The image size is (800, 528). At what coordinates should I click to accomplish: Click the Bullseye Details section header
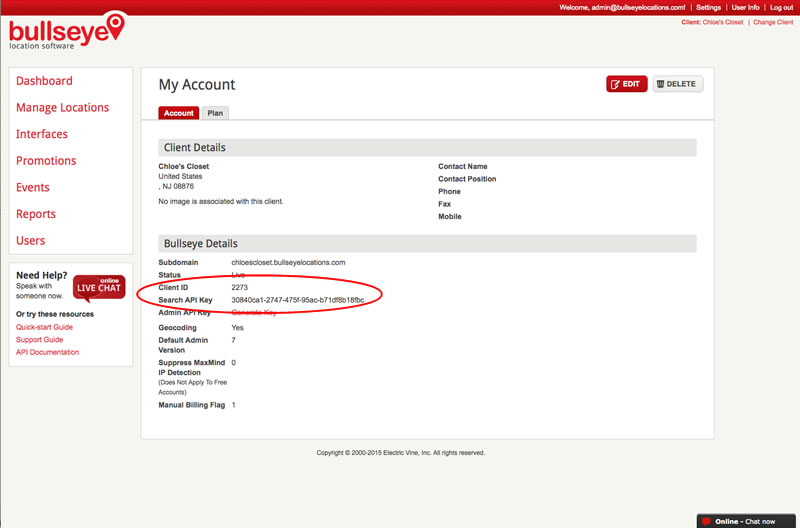click(x=428, y=243)
